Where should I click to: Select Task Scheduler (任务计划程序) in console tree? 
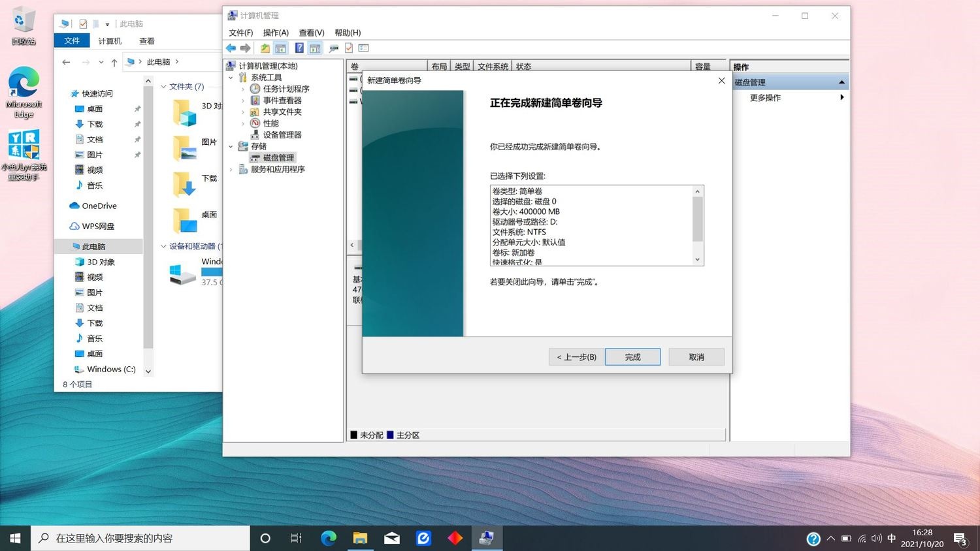click(x=286, y=89)
